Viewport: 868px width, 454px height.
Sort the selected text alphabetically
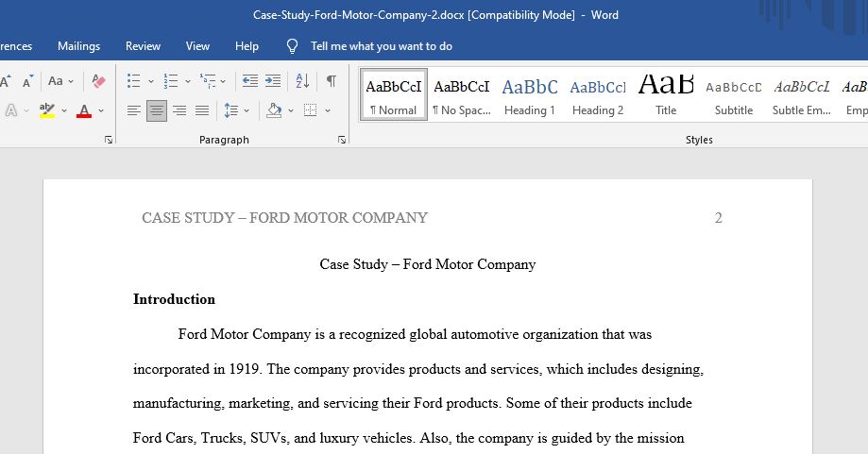[x=302, y=81]
